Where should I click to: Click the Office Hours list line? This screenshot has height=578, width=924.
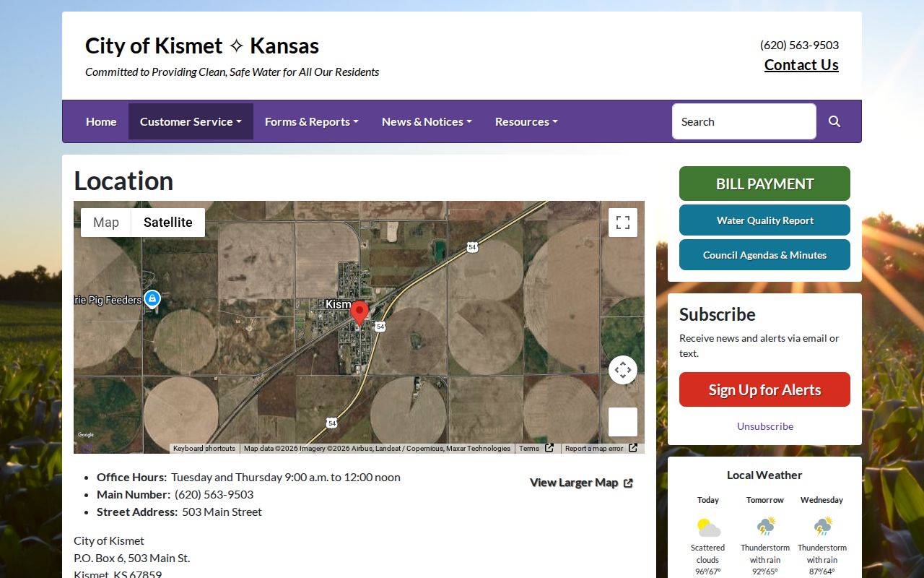(x=248, y=477)
